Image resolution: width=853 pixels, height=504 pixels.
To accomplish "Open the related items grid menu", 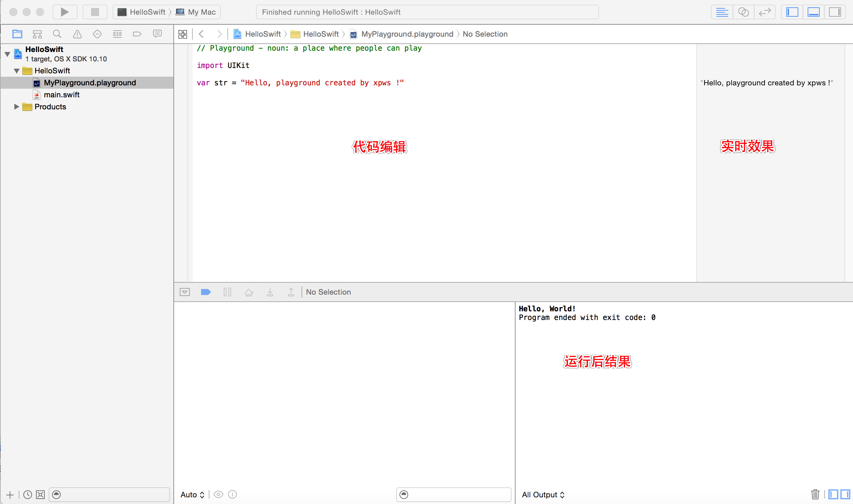I will pyautogui.click(x=183, y=34).
